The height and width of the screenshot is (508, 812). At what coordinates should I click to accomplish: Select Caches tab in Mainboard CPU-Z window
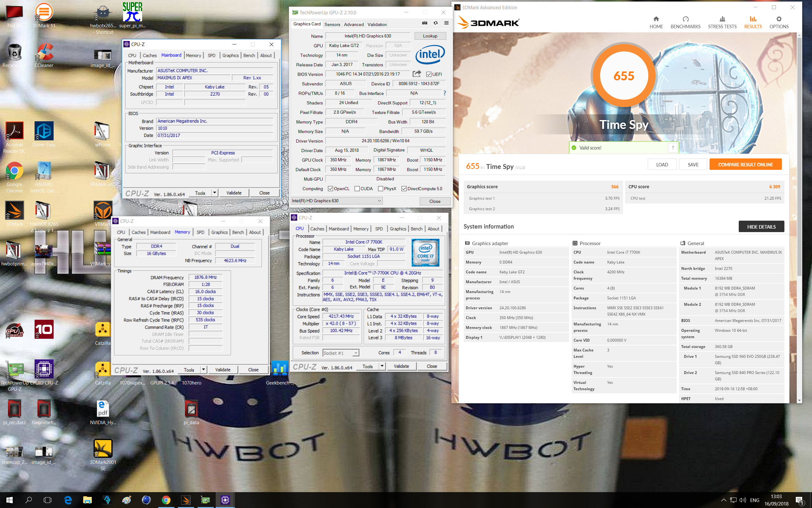pos(150,56)
